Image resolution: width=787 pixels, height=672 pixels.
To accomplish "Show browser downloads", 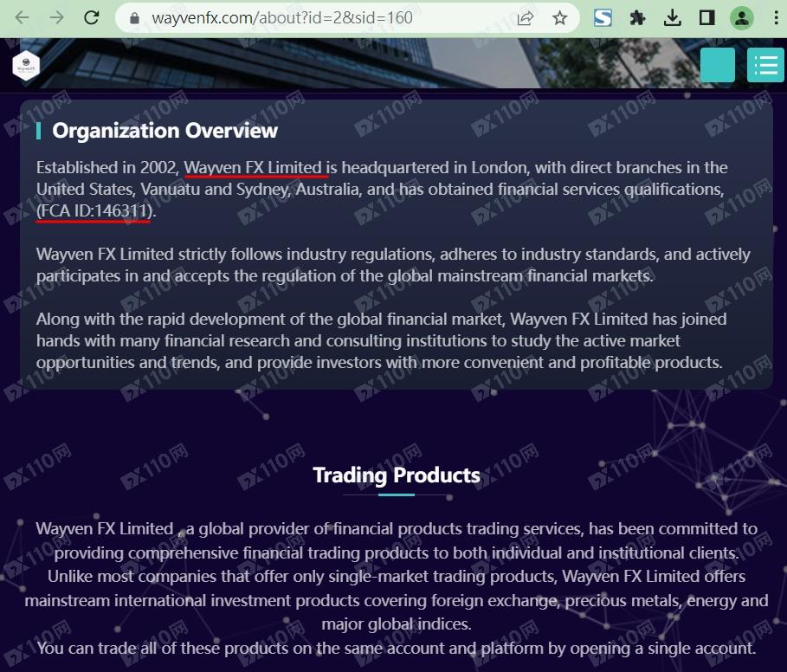I will click(673, 17).
